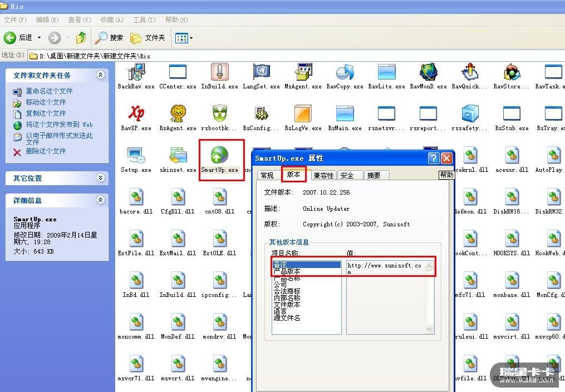This screenshot has width=565, height=392.
Task: Select the bacore.dll file
Action: pyautogui.click(x=136, y=196)
